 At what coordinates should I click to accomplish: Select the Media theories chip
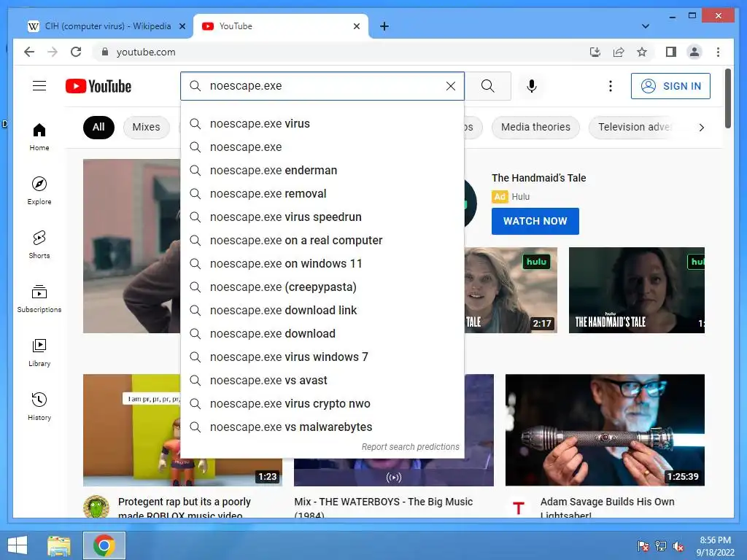(535, 127)
